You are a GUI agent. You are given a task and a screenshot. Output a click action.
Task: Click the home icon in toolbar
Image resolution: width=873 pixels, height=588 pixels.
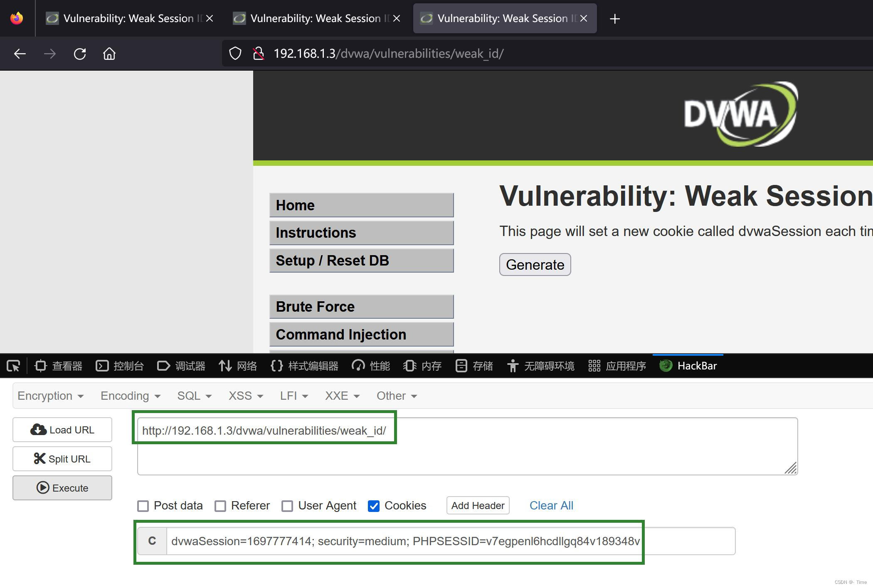click(x=109, y=54)
